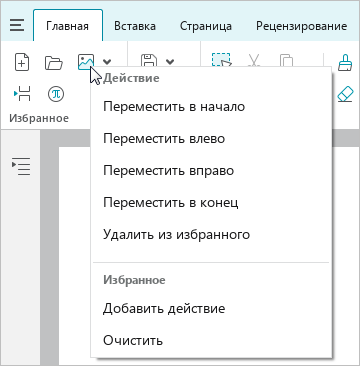Select Очистить in the menu
Viewport: 360px width, 366px height.
pos(211,340)
